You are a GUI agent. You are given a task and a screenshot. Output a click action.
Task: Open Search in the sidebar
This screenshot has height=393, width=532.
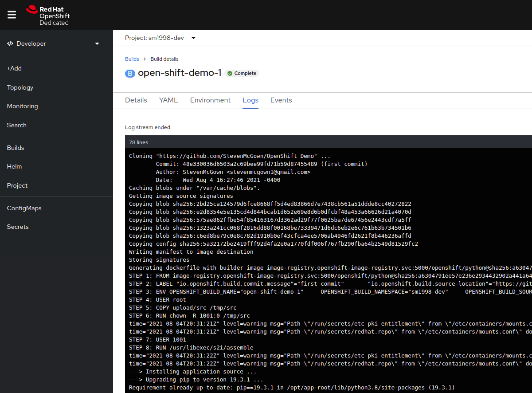(16, 125)
